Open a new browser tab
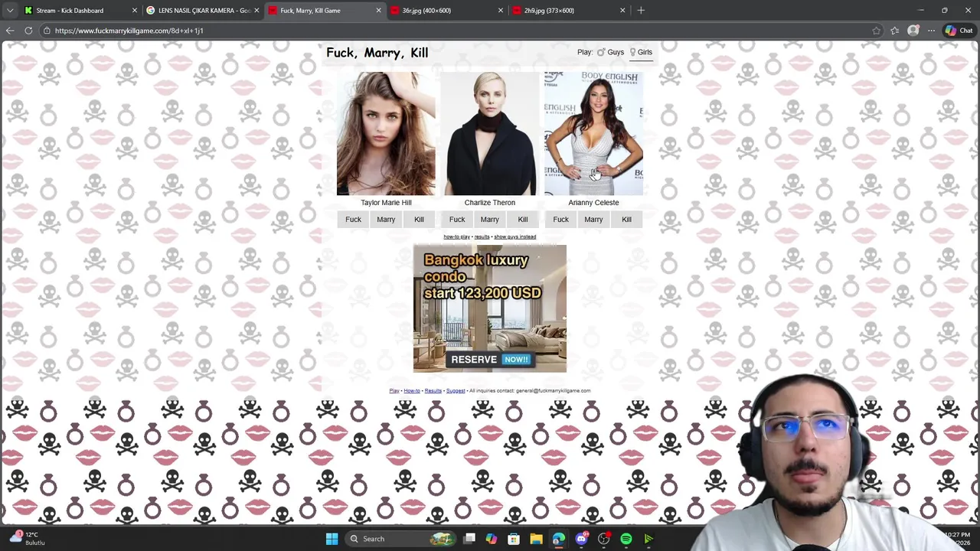 pos(641,11)
